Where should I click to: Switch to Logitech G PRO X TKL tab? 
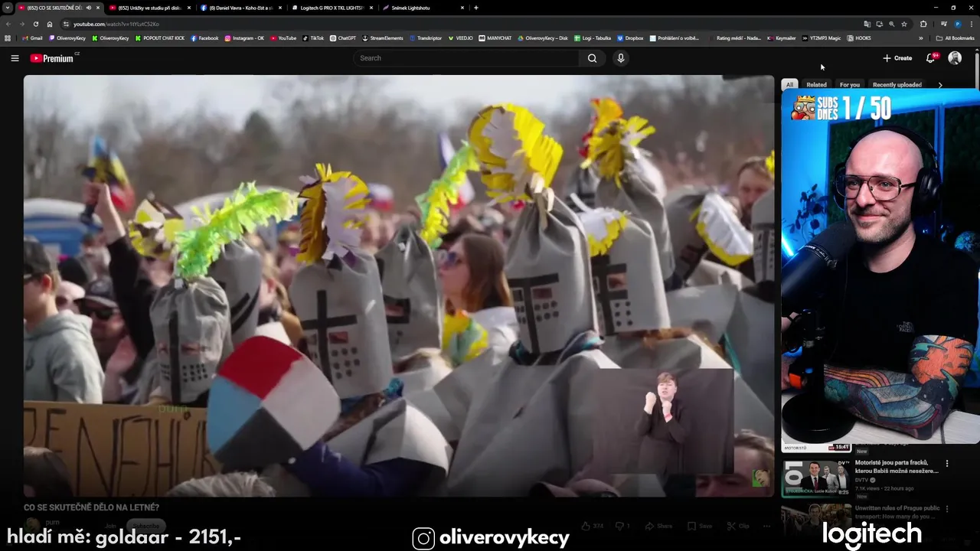[x=333, y=8]
